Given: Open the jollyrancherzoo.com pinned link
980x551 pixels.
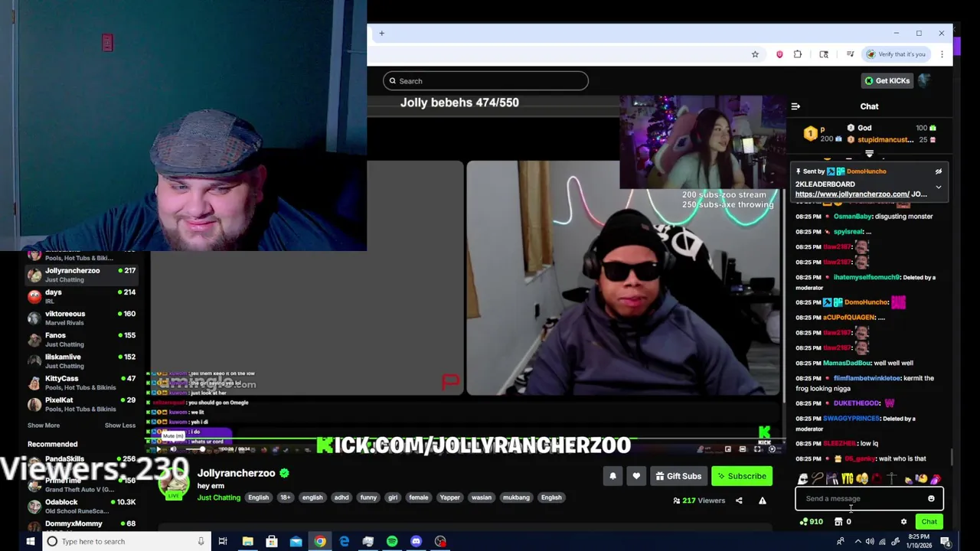Looking at the screenshot, I should click(852, 194).
